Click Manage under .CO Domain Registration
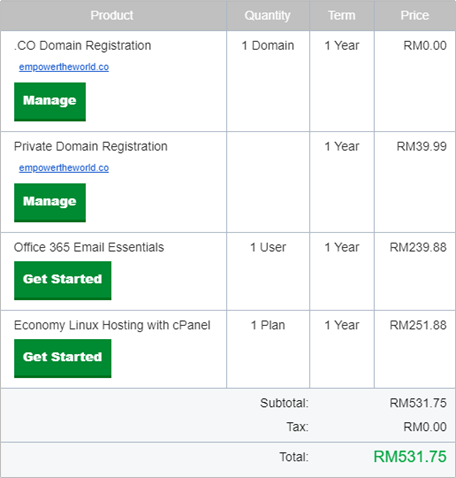 tap(50, 102)
